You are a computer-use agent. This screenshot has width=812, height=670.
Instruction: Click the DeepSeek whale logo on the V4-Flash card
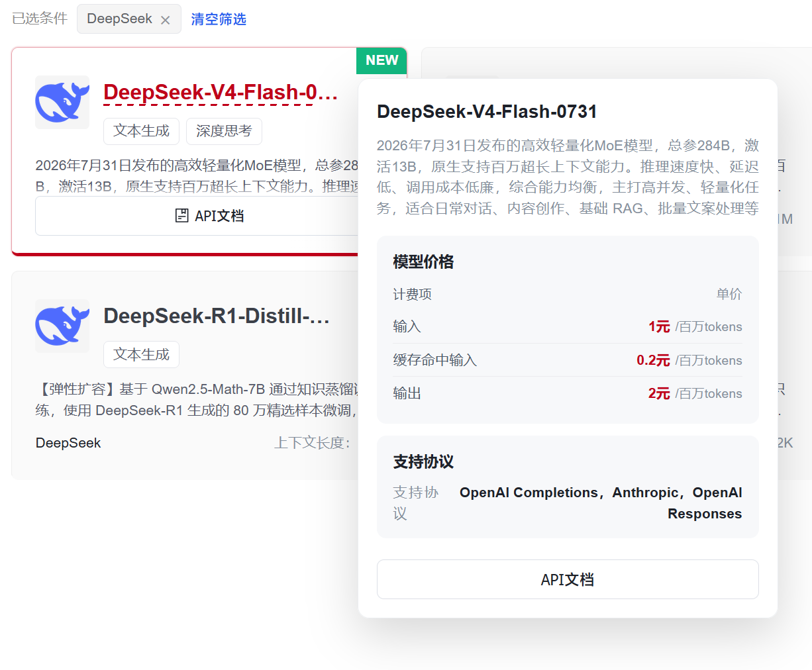(x=62, y=102)
